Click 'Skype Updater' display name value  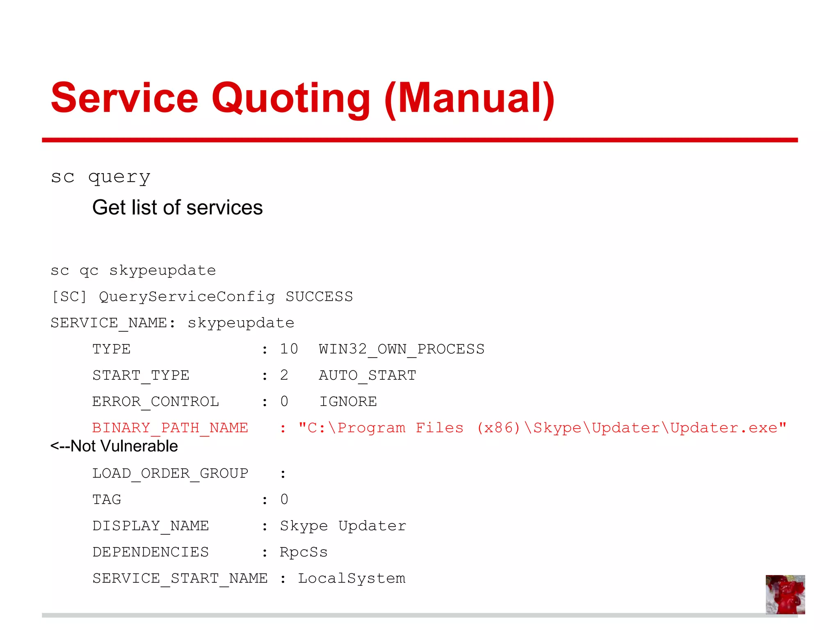(343, 526)
